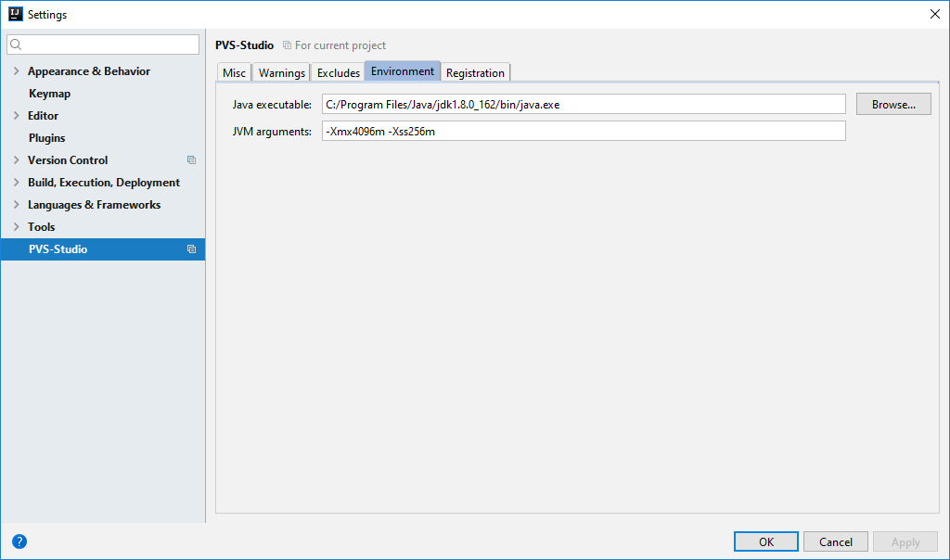Expand Appearance & Behavior section
This screenshot has height=560, width=950.
click(x=17, y=70)
